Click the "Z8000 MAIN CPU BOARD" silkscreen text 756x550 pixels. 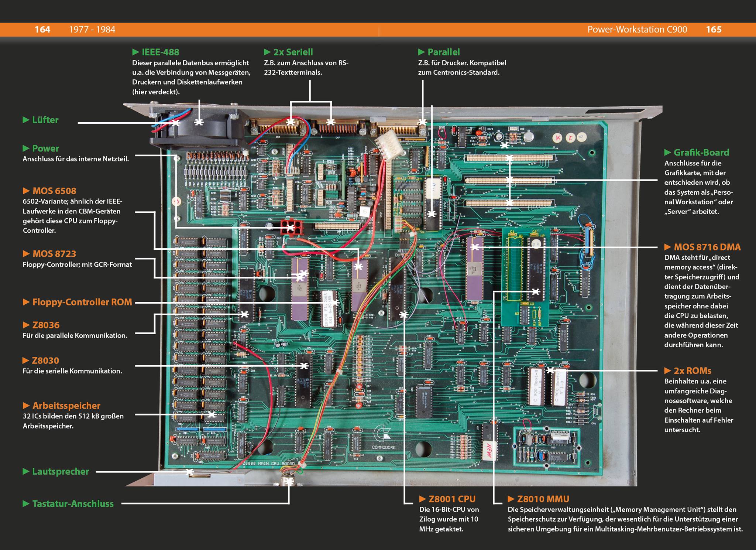[268, 463]
